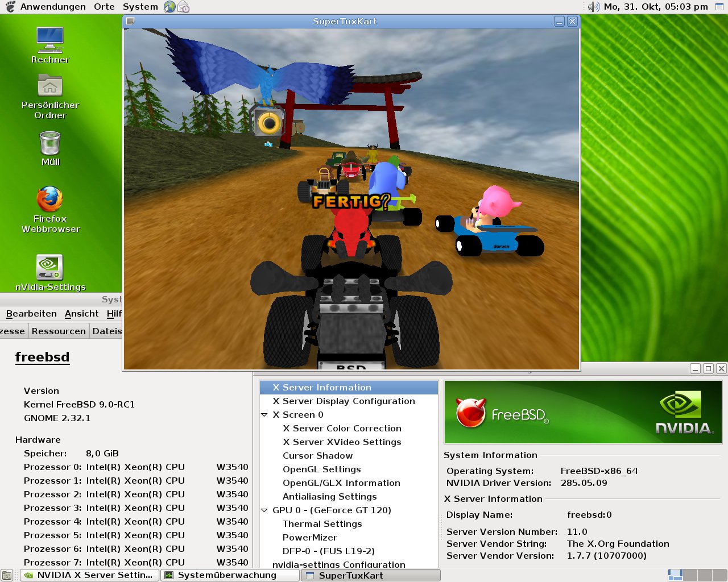Click The X.Org Foundation vendor string
The image size is (728, 582).
[x=618, y=544]
